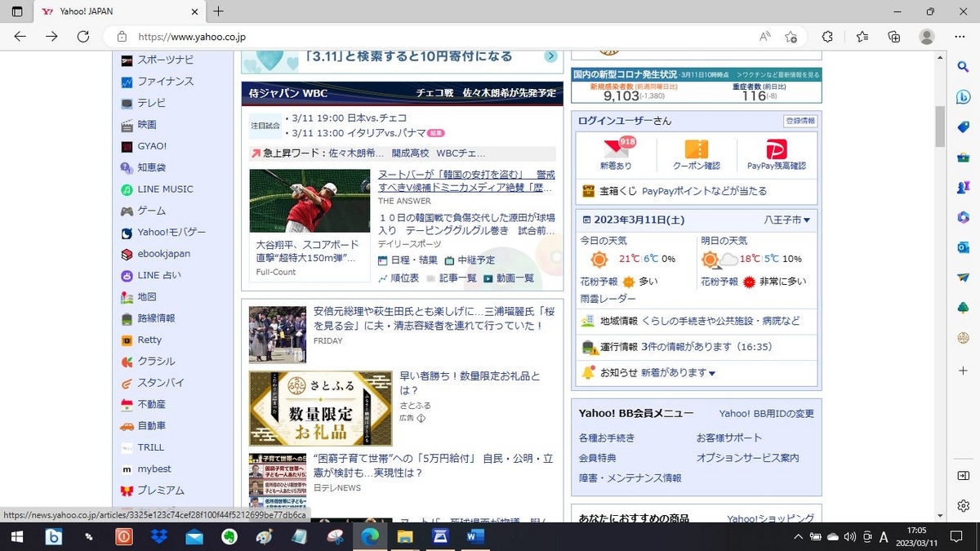Open LINE MUSIC service link
Image resolution: width=980 pixels, height=551 pixels.
166,189
